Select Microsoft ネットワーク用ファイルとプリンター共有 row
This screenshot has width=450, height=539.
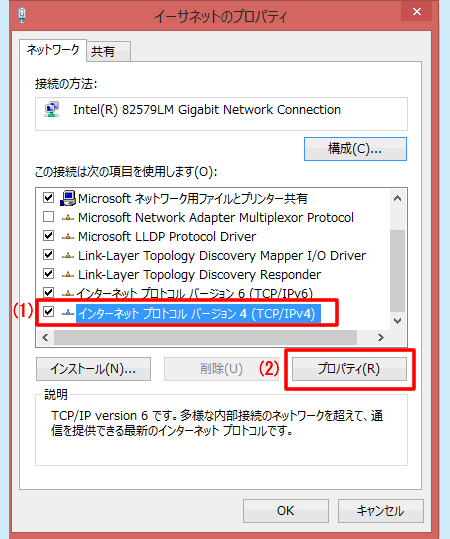pos(193,198)
